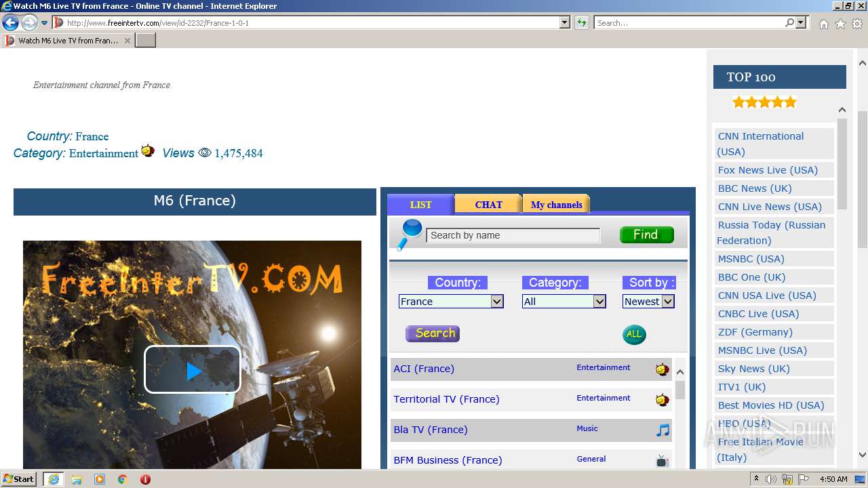Click the volume speaker tray icon

(771, 479)
